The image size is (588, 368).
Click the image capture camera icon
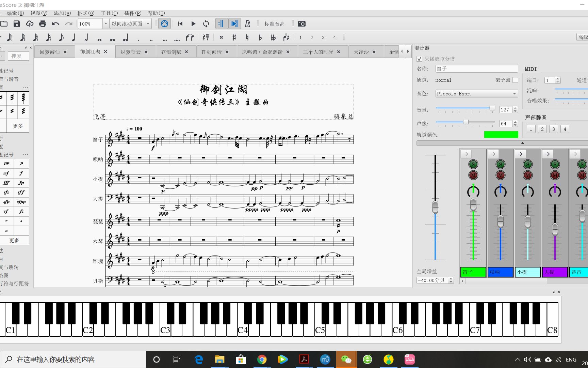click(301, 24)
